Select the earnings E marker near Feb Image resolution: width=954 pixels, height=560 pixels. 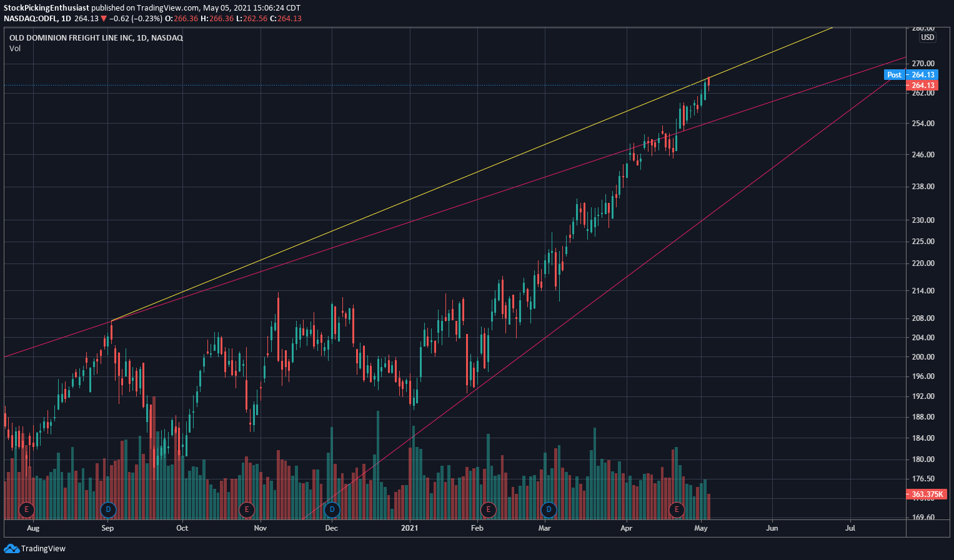point(488,509)
